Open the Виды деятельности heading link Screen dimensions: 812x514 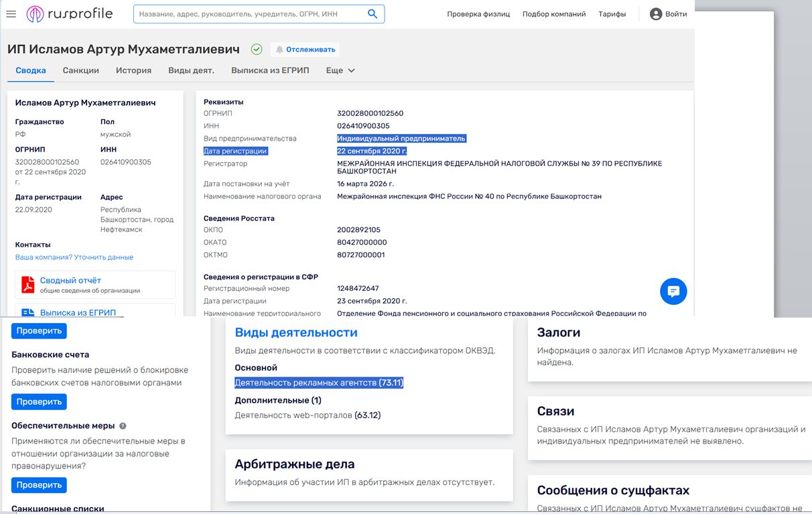(296, 332)
